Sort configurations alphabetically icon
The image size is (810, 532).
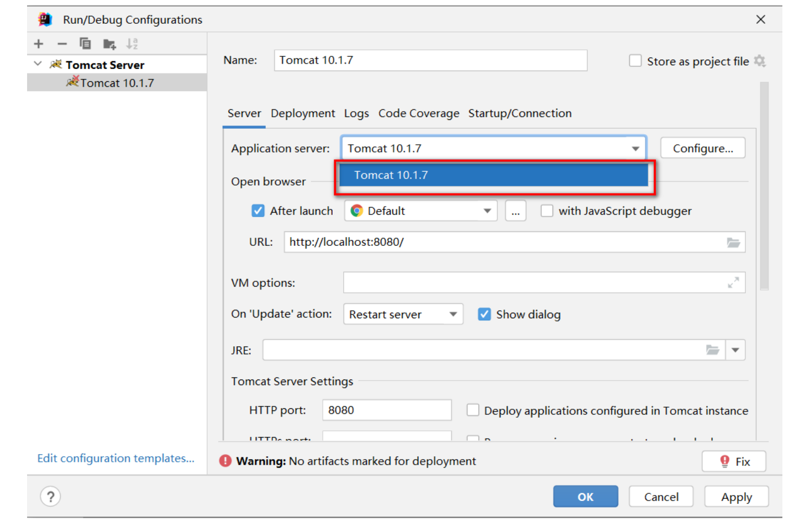[x=132, y=44]
